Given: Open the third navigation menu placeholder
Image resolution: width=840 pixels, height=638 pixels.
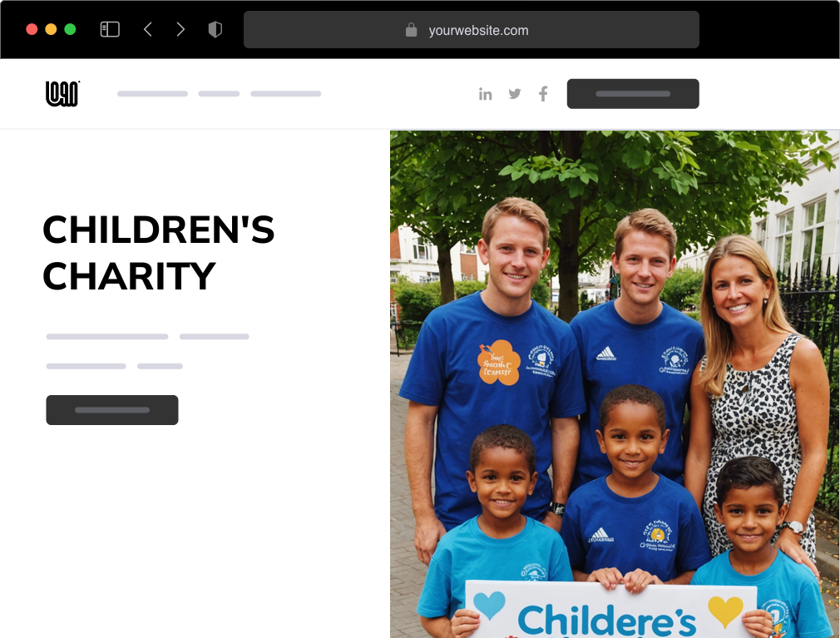Looking at the screenshot, I should 285,94.
